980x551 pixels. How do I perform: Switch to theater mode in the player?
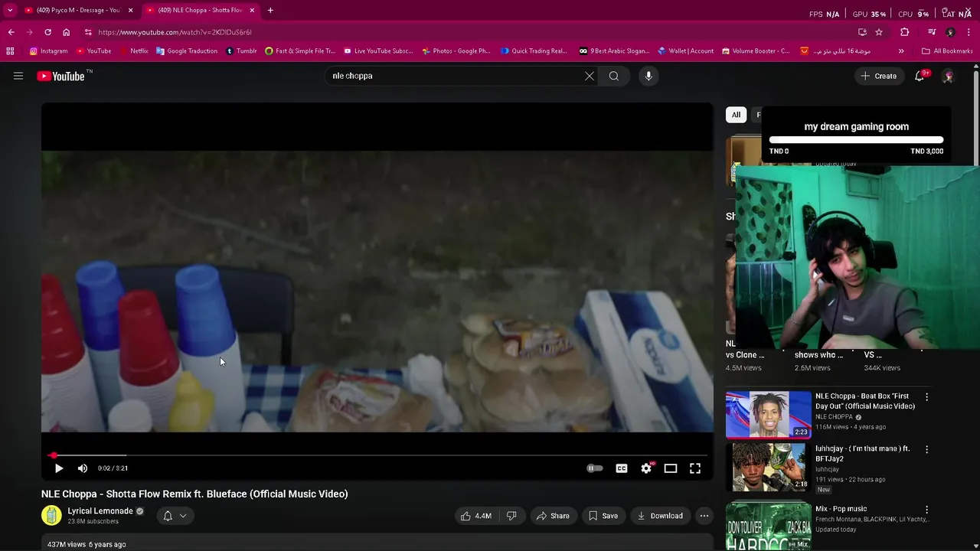point(671,468)
